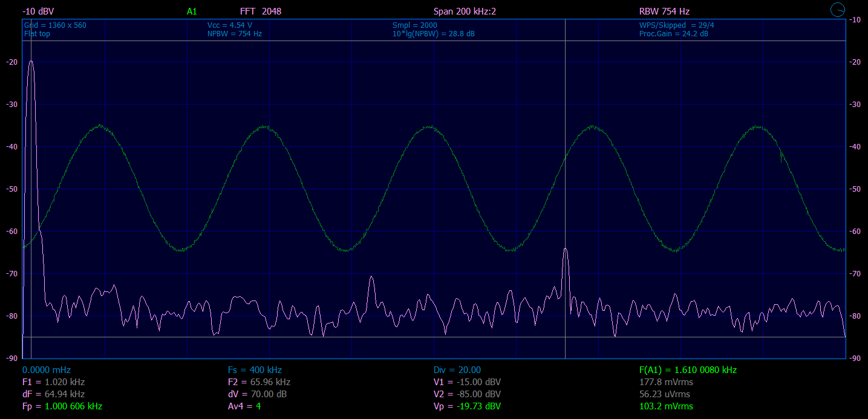
Task: Click the RBW 754 Hz readout
Action: coord(664,11)
